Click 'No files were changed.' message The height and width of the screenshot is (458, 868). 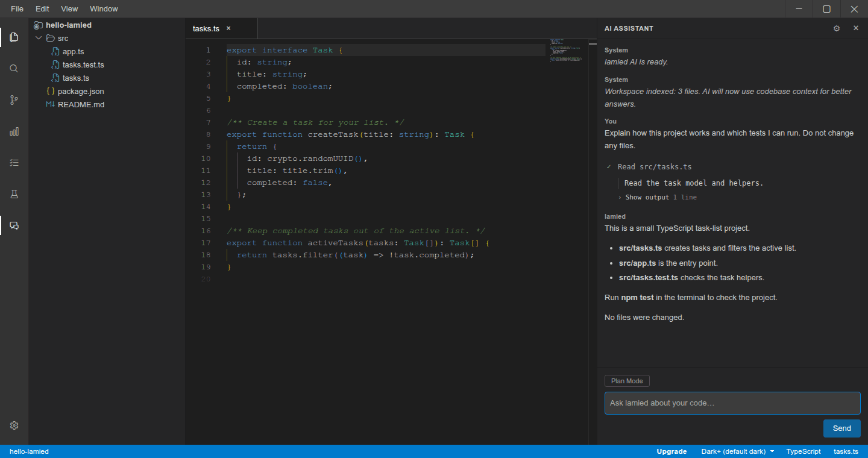[x=644, y=318]
